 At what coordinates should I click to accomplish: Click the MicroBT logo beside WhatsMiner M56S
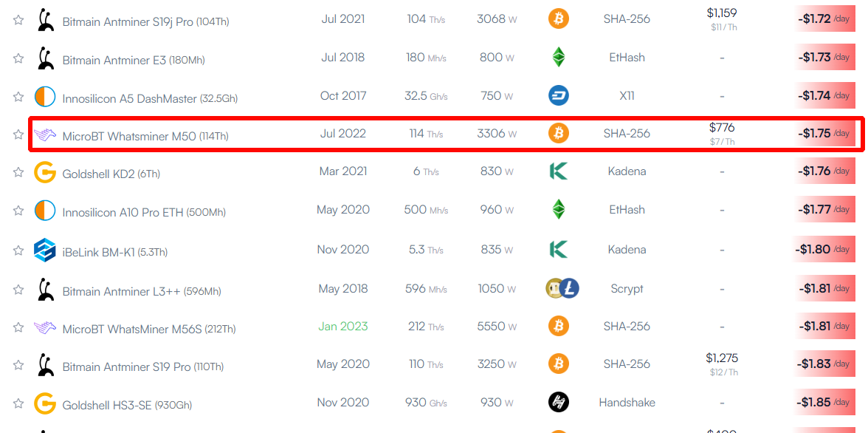point(45,327)
